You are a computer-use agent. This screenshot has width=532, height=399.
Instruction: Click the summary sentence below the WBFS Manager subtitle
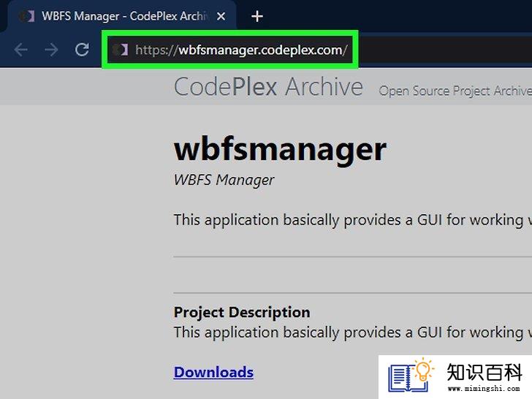click(x=353, y=220)
